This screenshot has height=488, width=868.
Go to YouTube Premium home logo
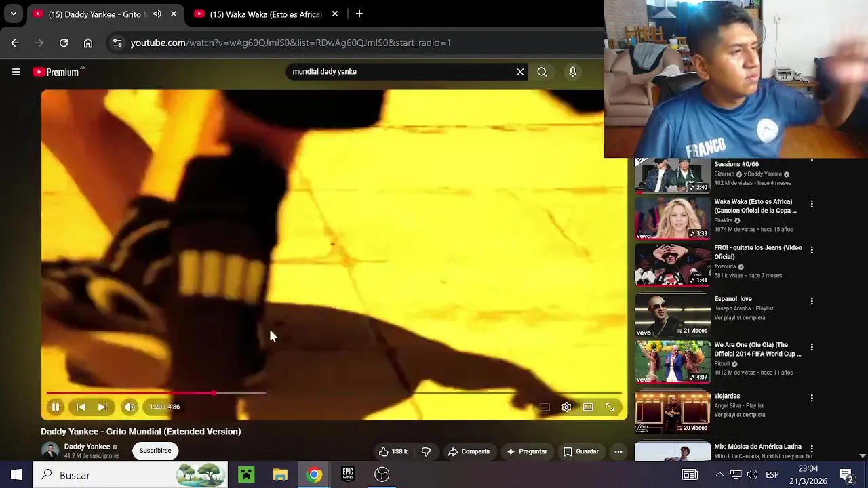pyautogui.click(x=57, y=72)
